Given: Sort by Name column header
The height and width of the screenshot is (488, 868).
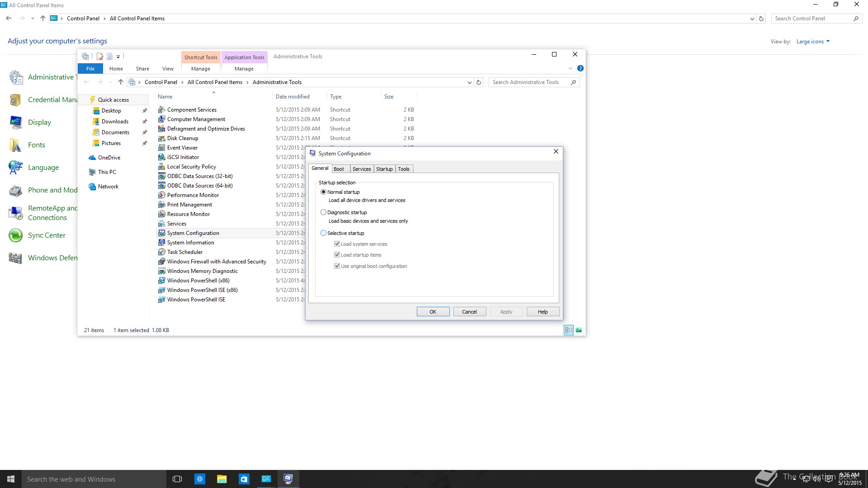Looking at the screenshot, I should pos(214,97).
